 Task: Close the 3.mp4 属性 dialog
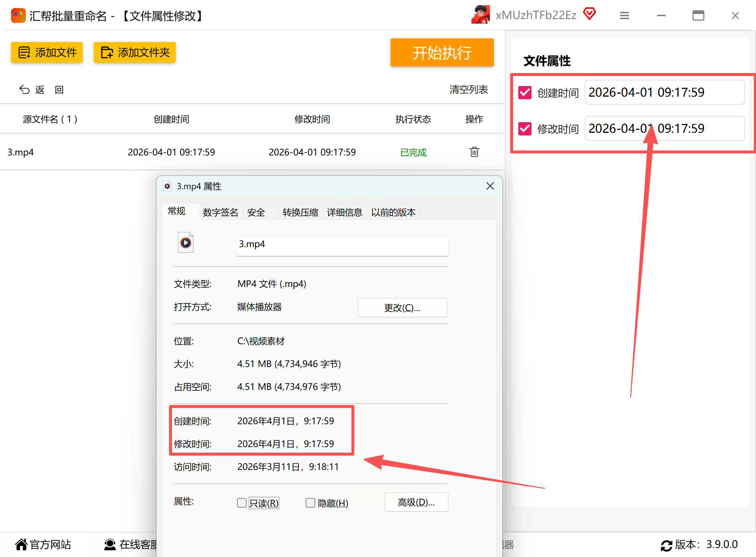[x=490, y=186]
